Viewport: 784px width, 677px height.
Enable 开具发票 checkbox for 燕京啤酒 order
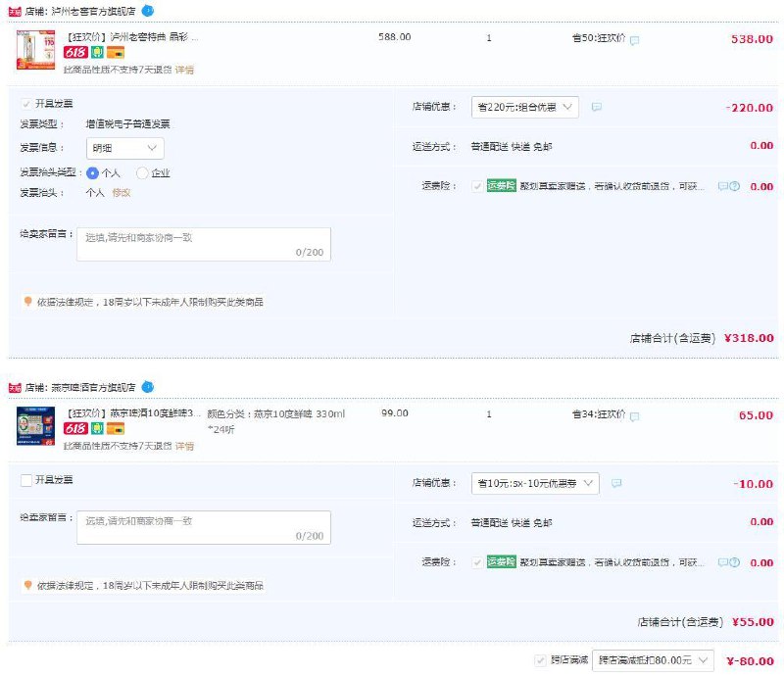26,480
